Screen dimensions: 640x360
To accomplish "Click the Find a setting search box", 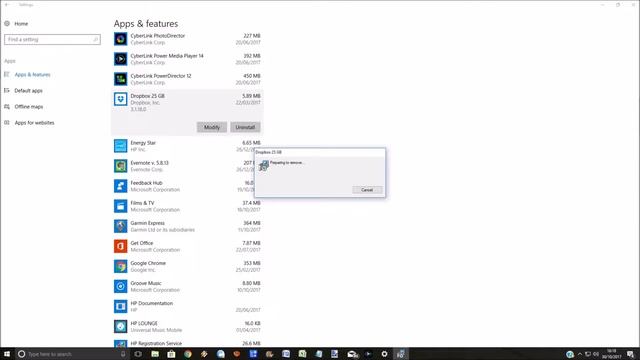I will (52, 40).
